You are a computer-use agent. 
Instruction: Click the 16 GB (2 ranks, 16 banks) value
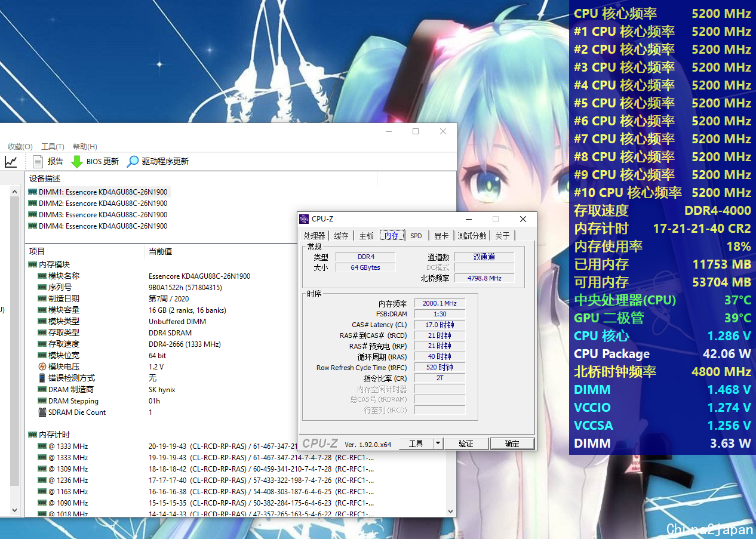(188, 310)
